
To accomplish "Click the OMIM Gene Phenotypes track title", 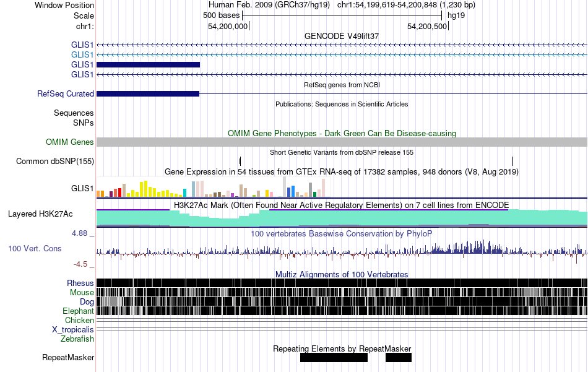I will click(x=342, y=133).
